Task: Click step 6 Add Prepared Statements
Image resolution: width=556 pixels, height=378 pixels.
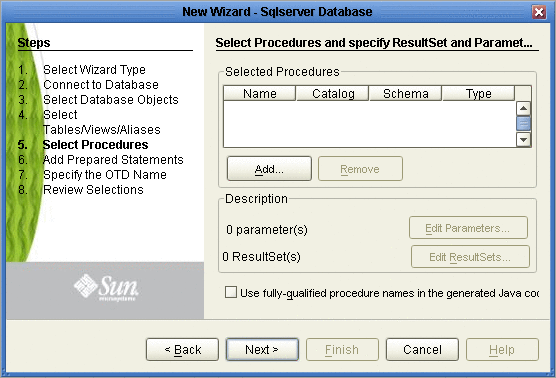Action: click(113, 160)
